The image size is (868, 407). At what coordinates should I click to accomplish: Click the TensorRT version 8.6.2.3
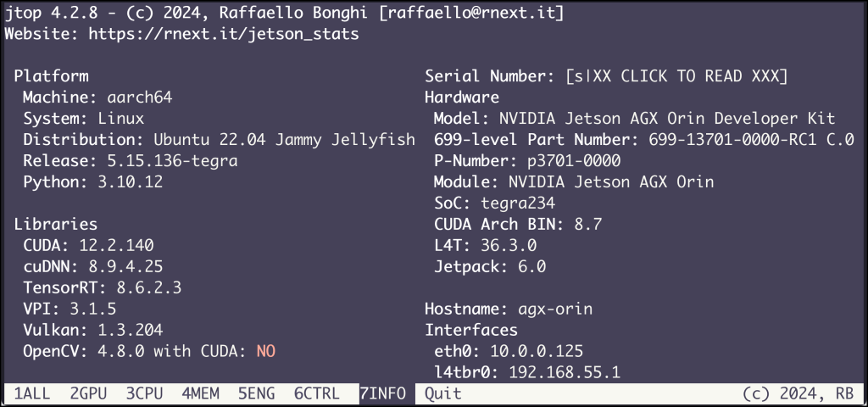pos(149,287)
